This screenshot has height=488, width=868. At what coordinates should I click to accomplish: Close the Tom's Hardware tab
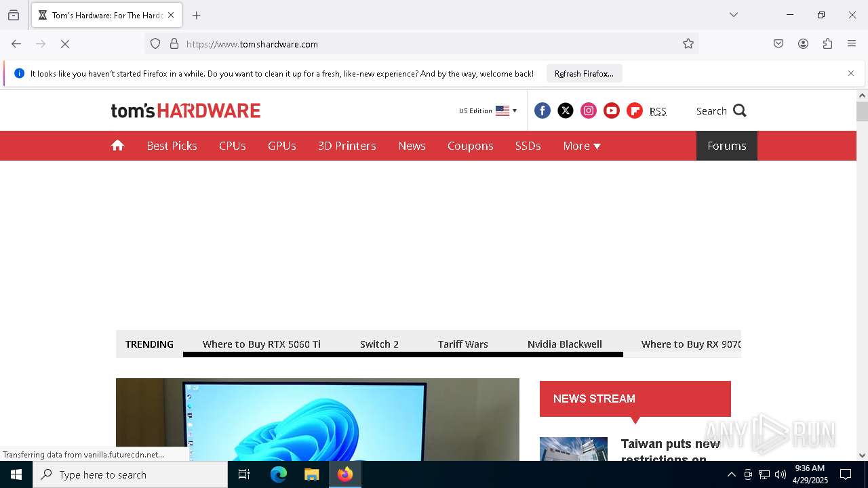point(171,15)
